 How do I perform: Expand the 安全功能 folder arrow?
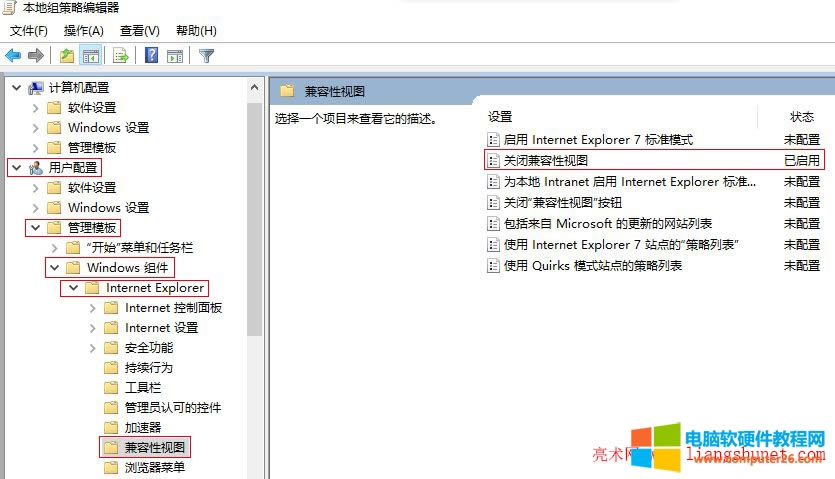click(93, 348)
